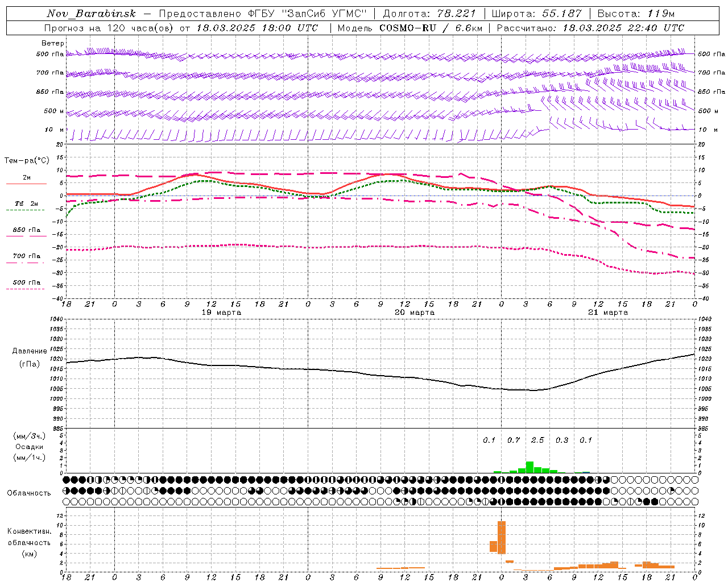Screen dimensions: 728x582
Task: Click the '19 марта' date label
Action: [221, 313]
